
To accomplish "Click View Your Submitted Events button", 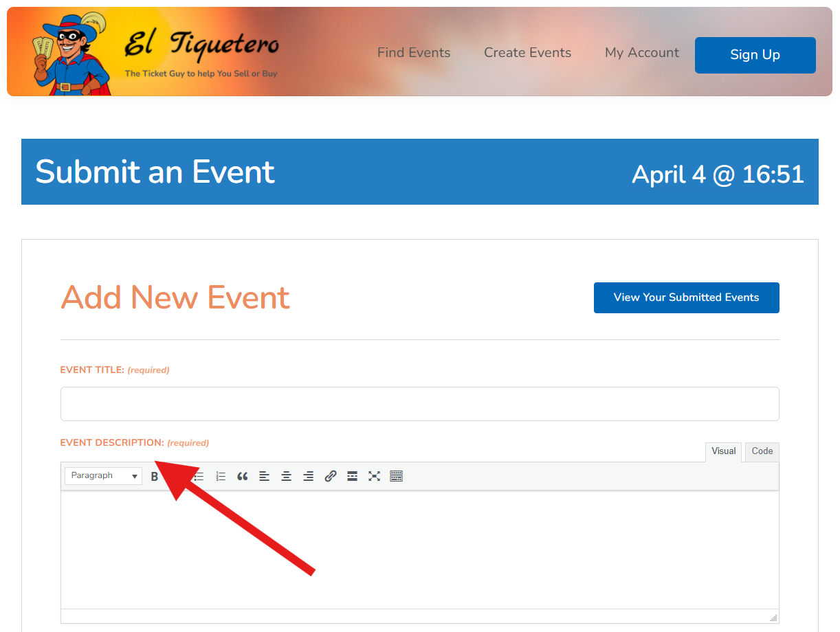I will 686,297.
